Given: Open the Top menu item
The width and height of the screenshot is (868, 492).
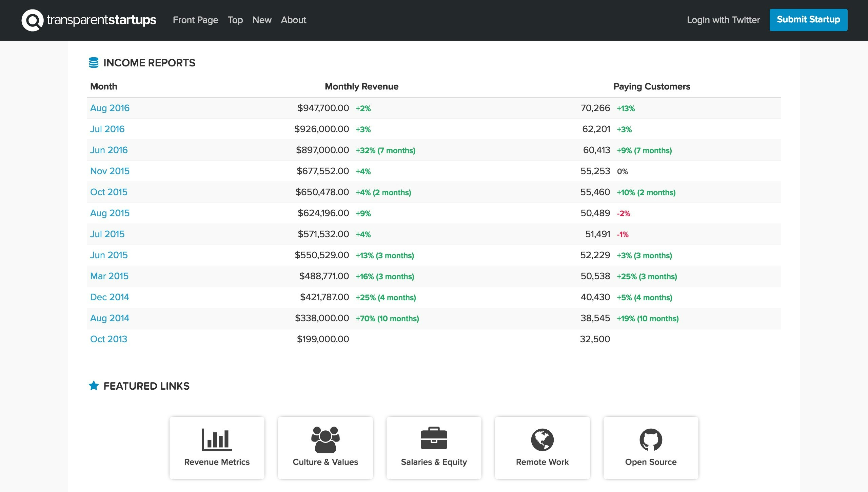Looking at the screenshot, I should point(235,20).
